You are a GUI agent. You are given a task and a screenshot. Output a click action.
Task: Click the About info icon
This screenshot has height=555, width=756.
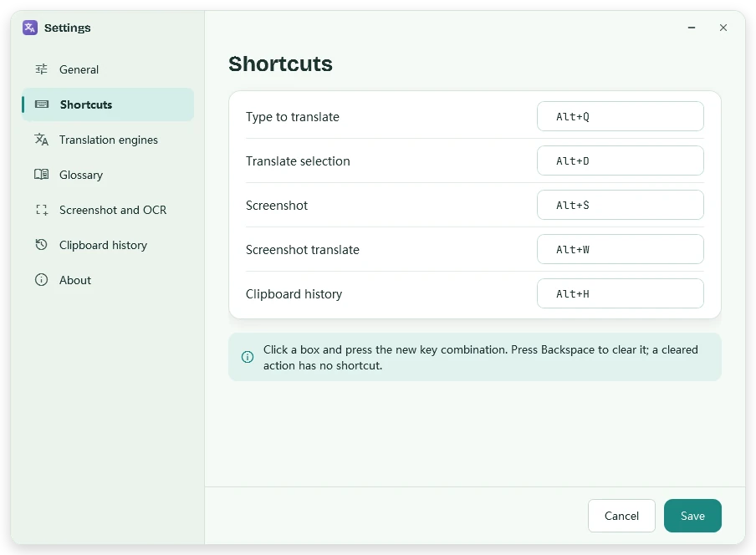coord(42,280)
